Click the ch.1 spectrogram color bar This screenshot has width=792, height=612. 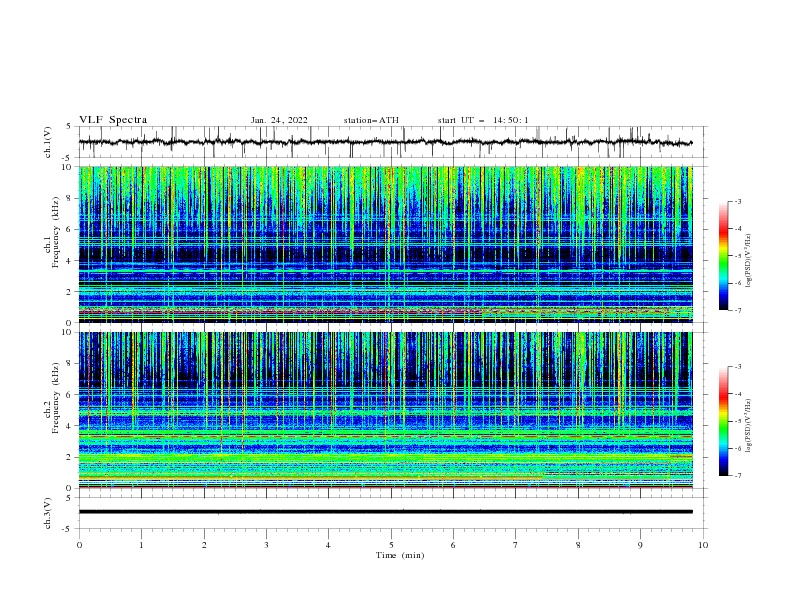[723, 256]
